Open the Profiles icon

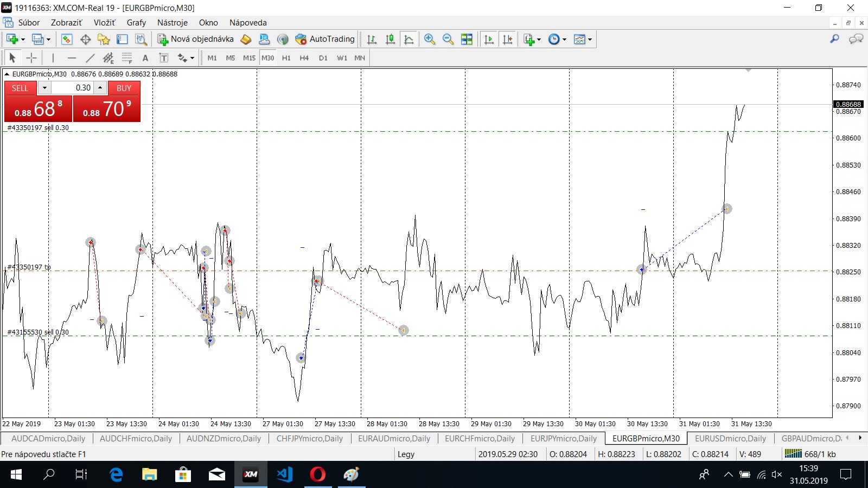pyautogui.click(x=37, y=39)
